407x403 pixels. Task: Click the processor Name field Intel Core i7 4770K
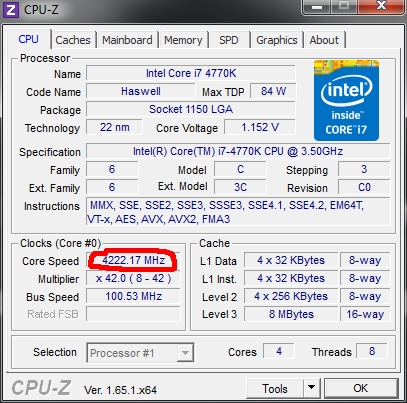tap(191, 73)
